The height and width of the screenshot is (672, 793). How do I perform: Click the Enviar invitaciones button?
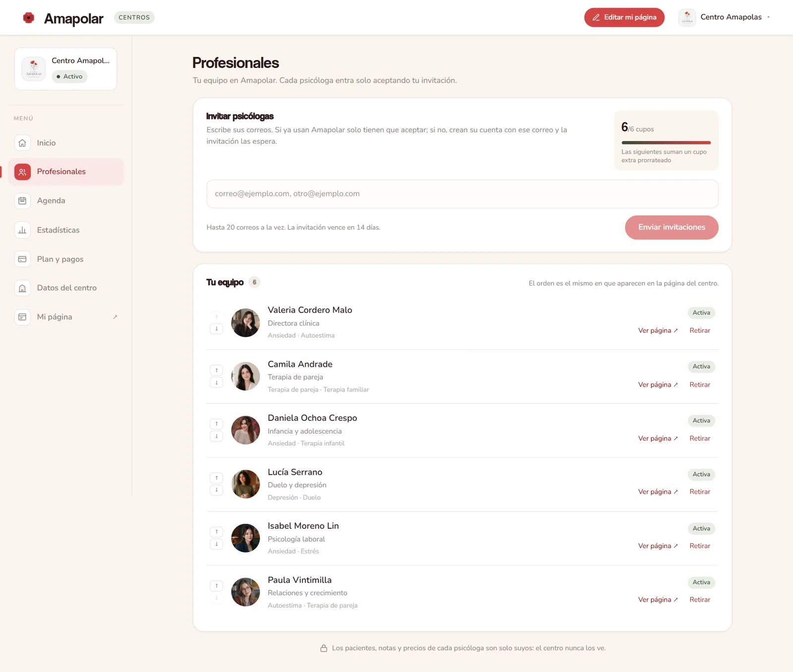[672, 227]
